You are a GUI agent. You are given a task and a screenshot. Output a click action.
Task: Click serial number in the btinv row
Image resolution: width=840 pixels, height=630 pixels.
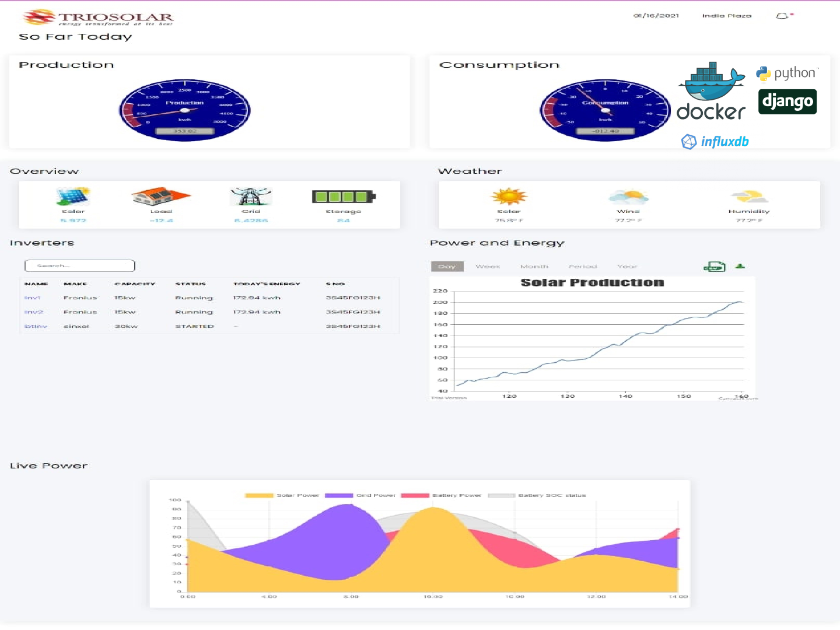[353, 327]
